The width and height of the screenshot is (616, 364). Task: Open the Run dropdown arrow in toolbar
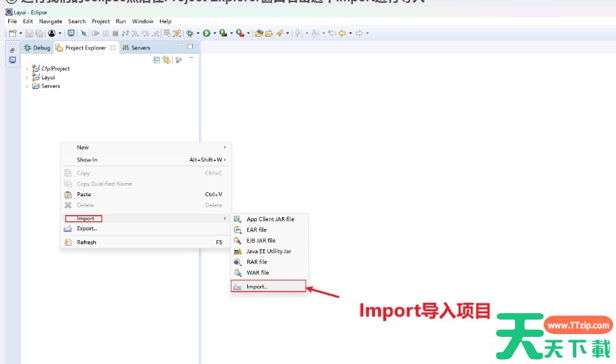(x=214, y=33)
